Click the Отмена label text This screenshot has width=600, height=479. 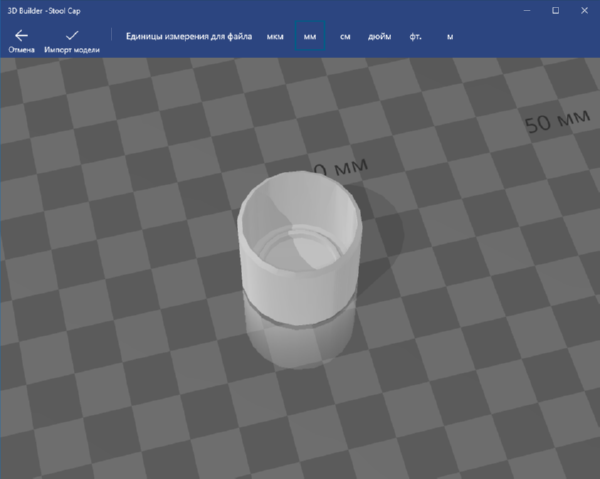21,50
